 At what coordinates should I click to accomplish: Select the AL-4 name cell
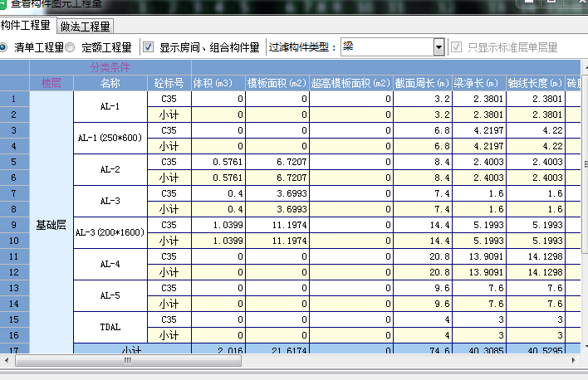(110, 264)
